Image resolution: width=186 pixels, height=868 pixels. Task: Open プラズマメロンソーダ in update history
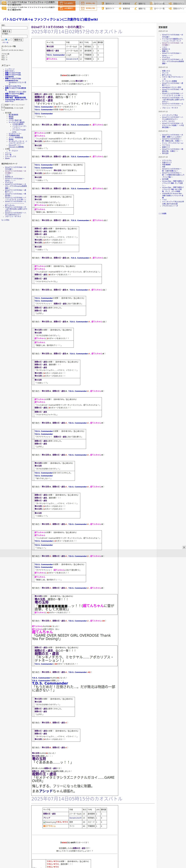[x=170, y=206]
